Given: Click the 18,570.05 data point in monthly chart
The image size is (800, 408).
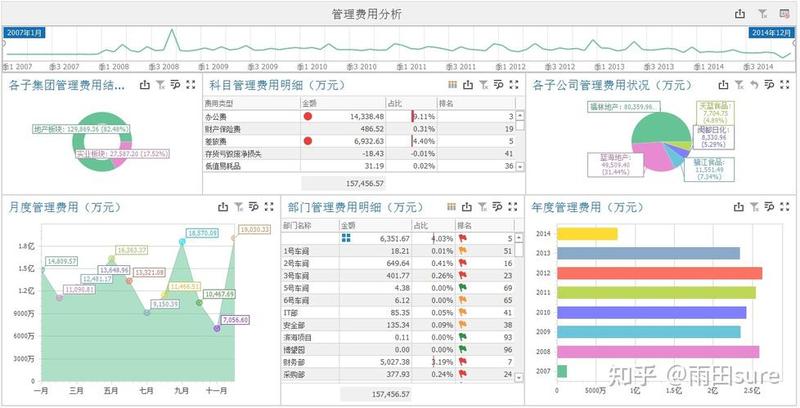Looking at the screenshot, I should click(x=182, y=242).
